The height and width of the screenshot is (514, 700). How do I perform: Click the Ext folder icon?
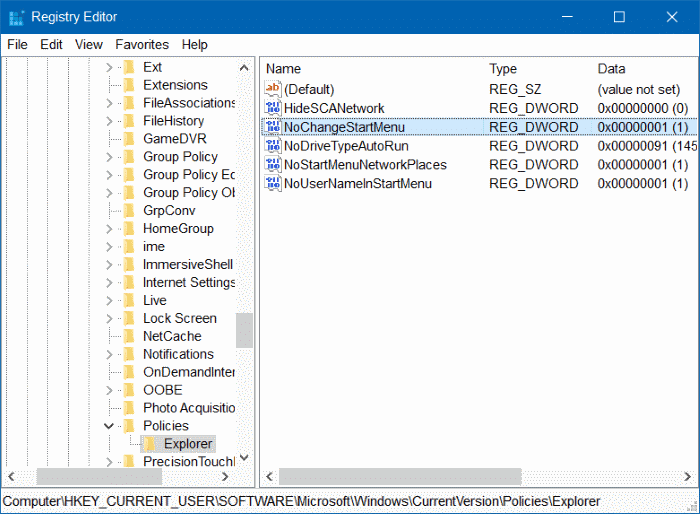129,67
